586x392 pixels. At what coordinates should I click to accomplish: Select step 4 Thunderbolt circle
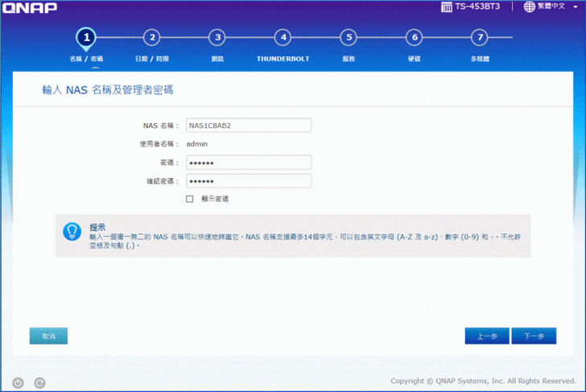[282, 37]
